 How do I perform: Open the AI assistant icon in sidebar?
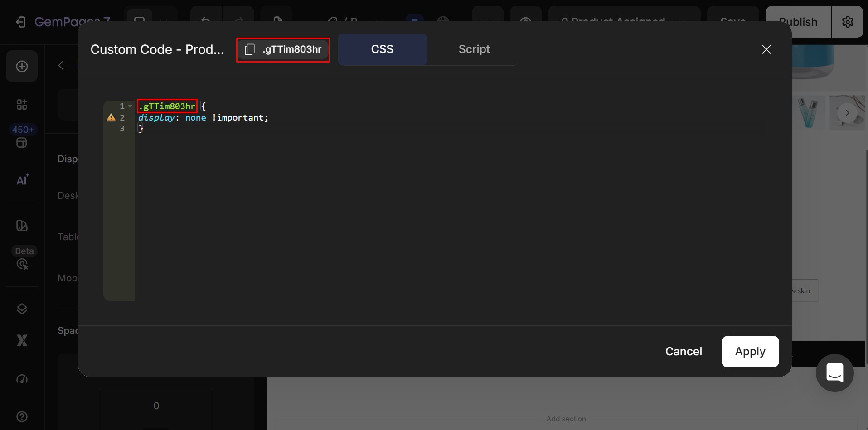[x=22, y=180]
